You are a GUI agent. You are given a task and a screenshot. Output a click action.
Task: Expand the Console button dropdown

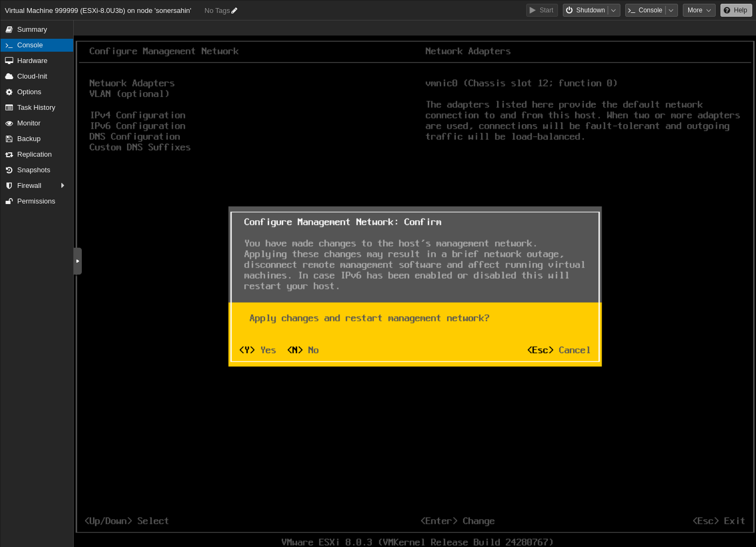click(671, 10)
